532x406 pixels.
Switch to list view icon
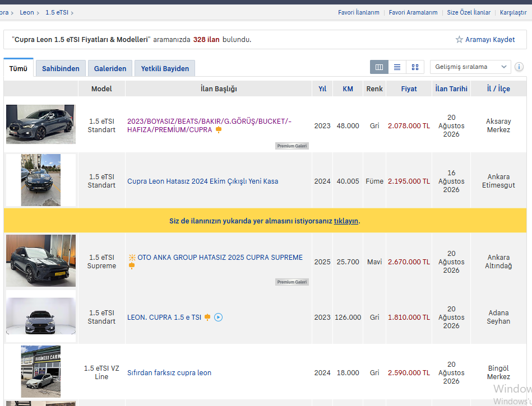(397, 67)
